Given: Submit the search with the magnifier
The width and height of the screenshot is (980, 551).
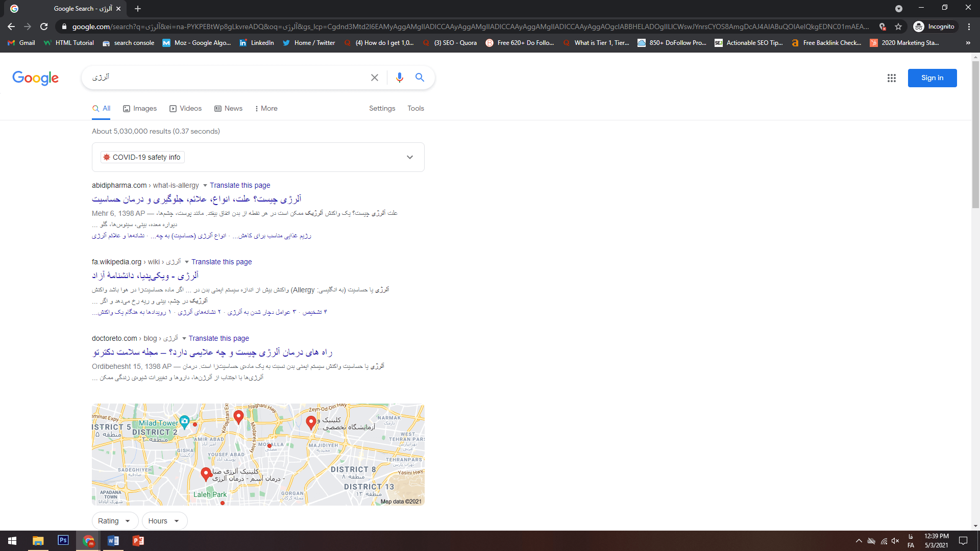Looking at the screenshot, I should [x=420, y=78].
